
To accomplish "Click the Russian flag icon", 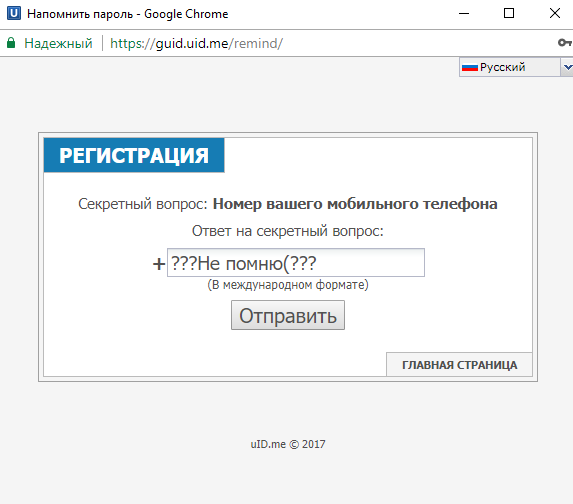I will [470, 67].
